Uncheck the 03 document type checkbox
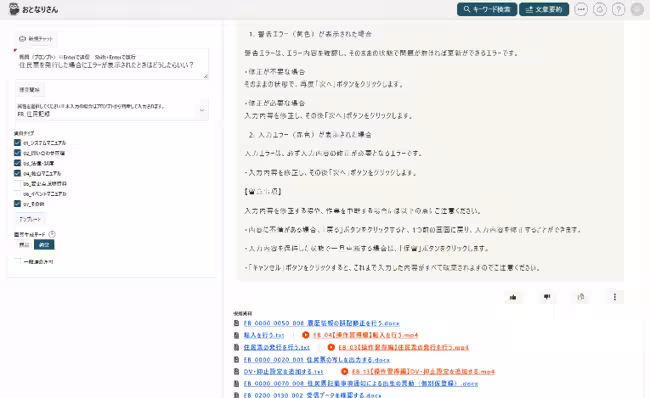The image size is (650, 398). 17,163
